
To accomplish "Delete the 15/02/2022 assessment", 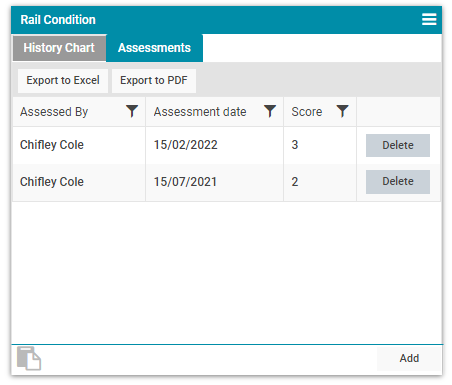I will [398, 145].
